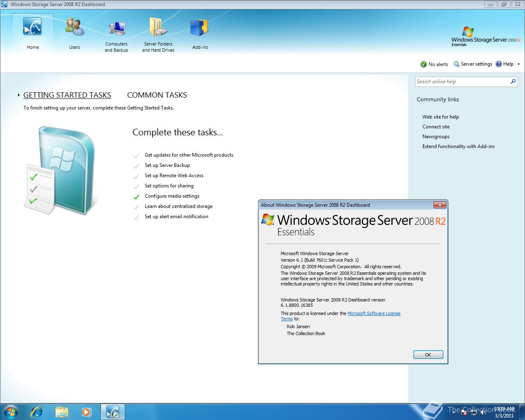Open the Add-ins section icon
This screenshot has width=525, height=420.
pyautogui.click(x=200, y=28)
